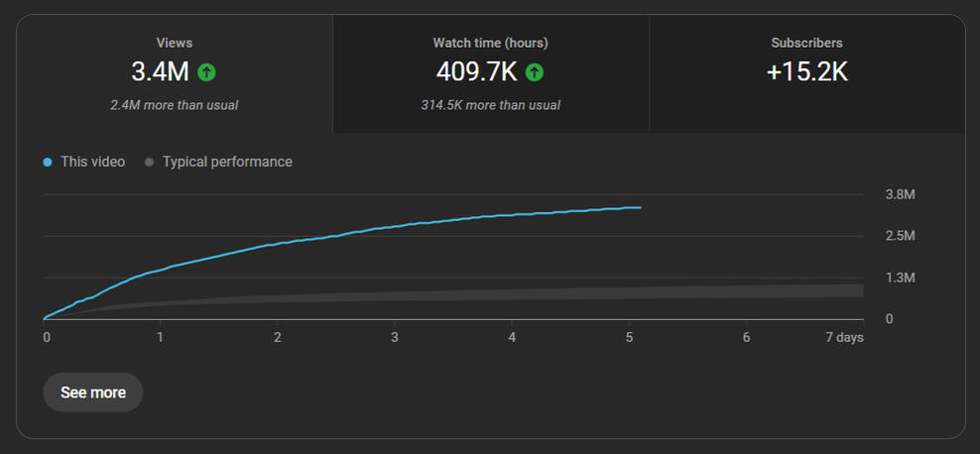Click the 314.5K more than usual text

tap(491, 105)
